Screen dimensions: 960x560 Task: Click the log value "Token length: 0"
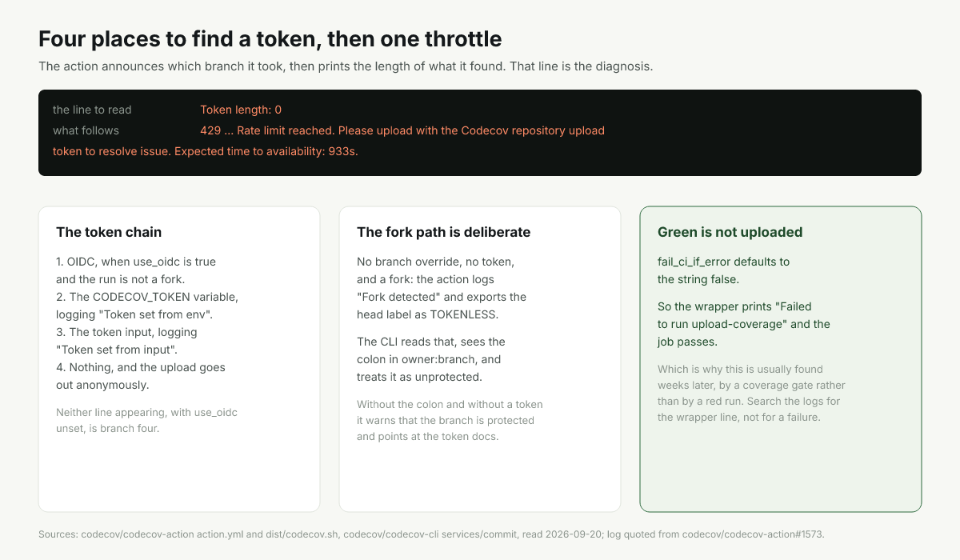tap(241, 110)
